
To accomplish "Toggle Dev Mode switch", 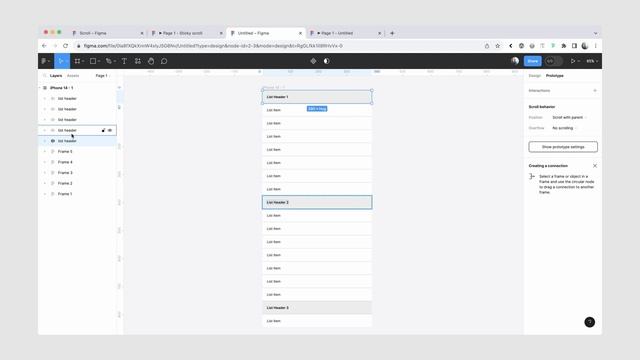I will (x=553, y=61).
